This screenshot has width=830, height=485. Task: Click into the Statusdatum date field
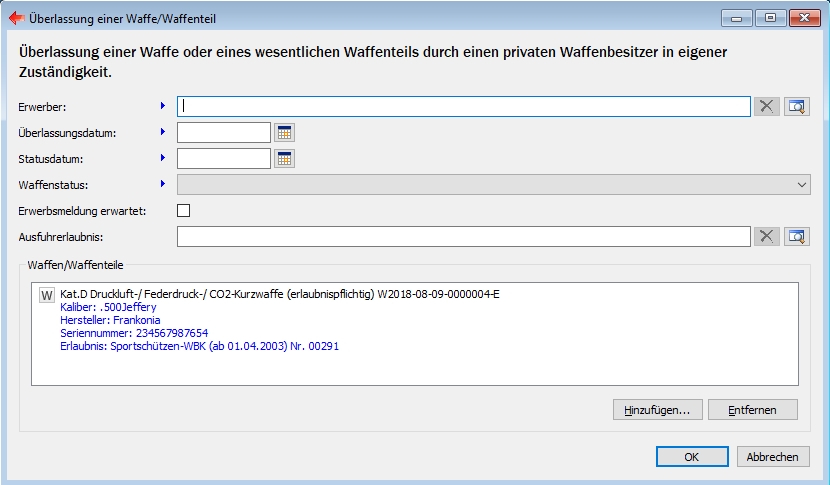(x=224, y=158)
